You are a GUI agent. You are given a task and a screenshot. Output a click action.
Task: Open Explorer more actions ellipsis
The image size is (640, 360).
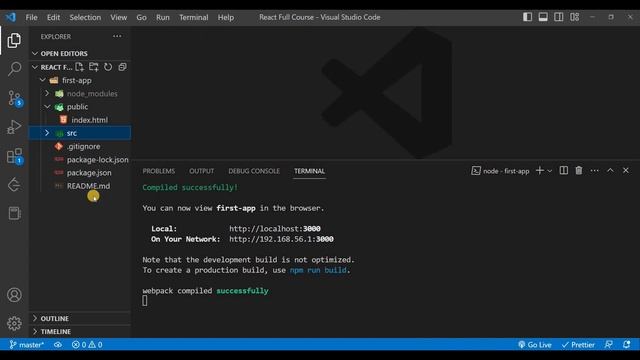click(x=117, y=36)
